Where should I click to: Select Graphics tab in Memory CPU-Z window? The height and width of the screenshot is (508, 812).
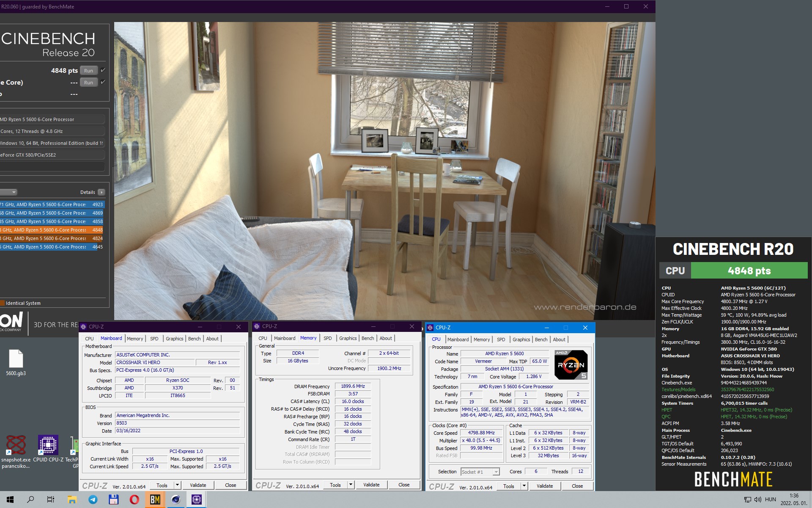click(x=348, y=338)
